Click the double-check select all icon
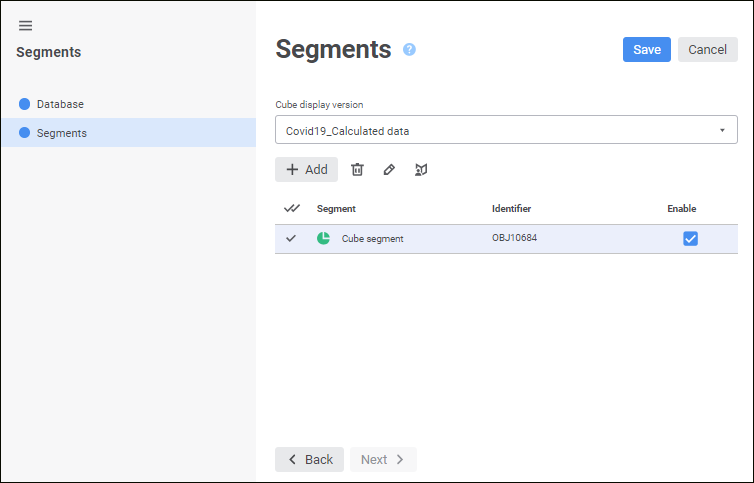The image size is (754, 483). tap(291, 208)
